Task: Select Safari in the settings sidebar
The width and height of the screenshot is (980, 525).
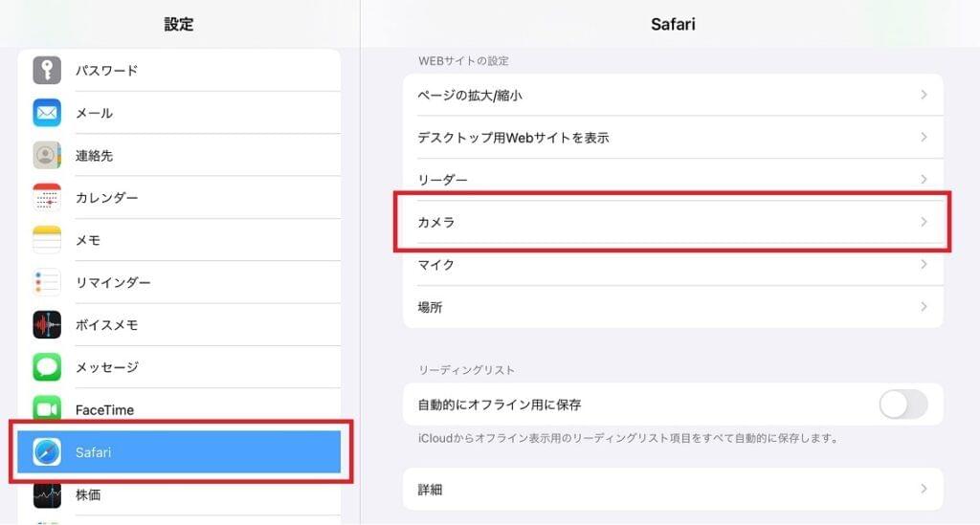Action: pos(179,452)
